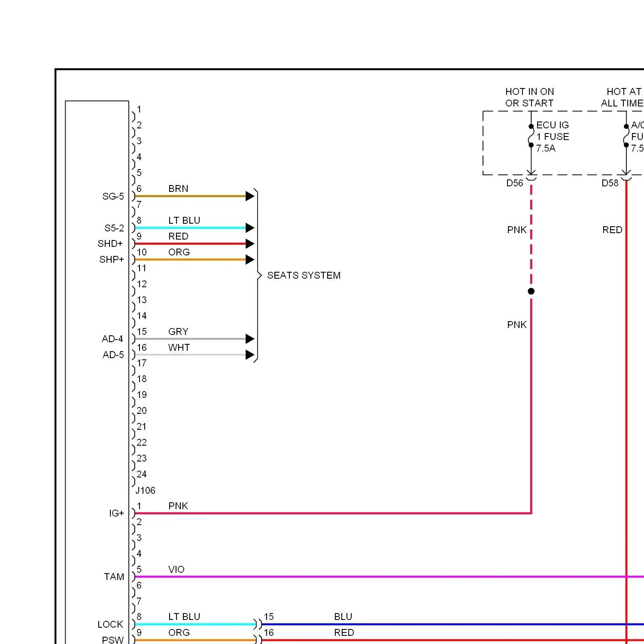Image resolution: width=644 pixels, height=644 pixels.
Task: Click the VIO wire color label
Action: click(176, 569)
